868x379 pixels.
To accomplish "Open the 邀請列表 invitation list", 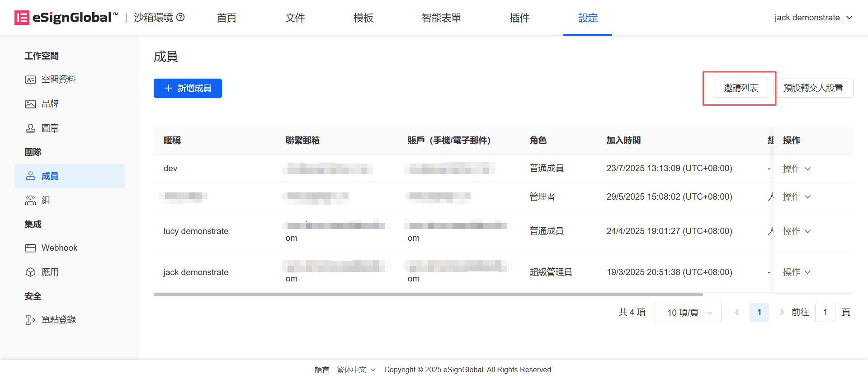I will (x=741, y=88).
